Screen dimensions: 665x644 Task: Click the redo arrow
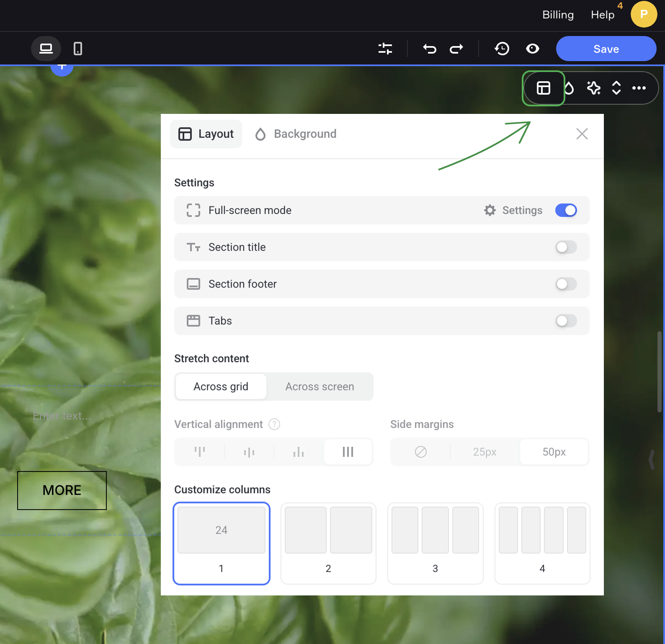coord(456,49)
